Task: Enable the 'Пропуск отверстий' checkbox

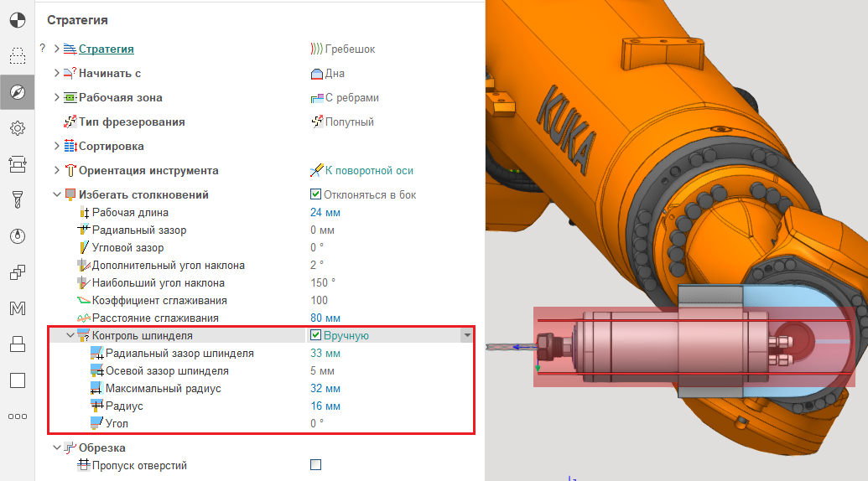Action: 316,465
